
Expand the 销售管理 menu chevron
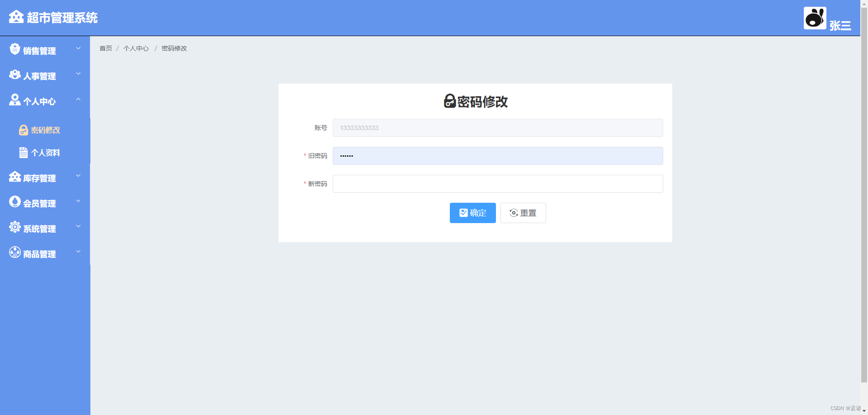click(x=78, y=48)
